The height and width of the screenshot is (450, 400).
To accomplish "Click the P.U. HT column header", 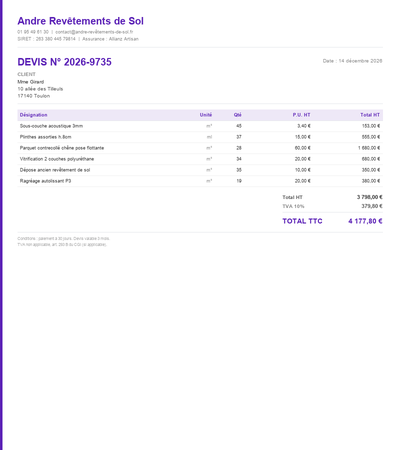I will point(301,115).
